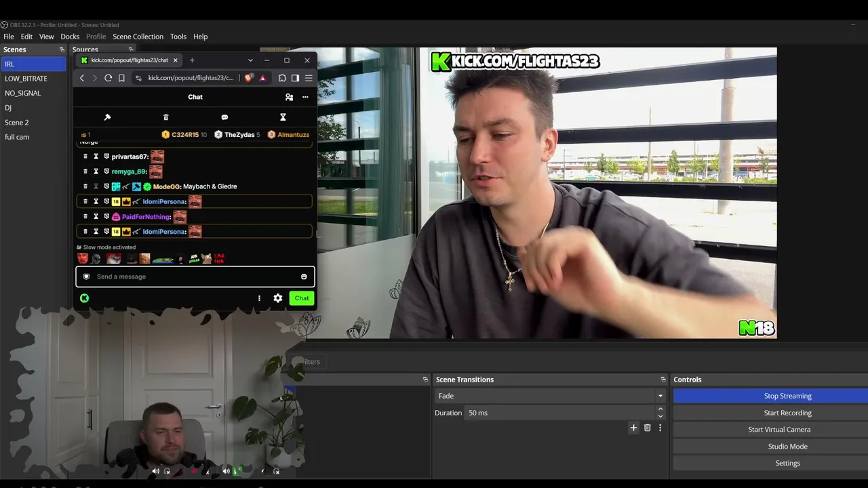Delete the ModeGG message
The width and height of the screenshot is (868, 488).
tap(85, 186)
